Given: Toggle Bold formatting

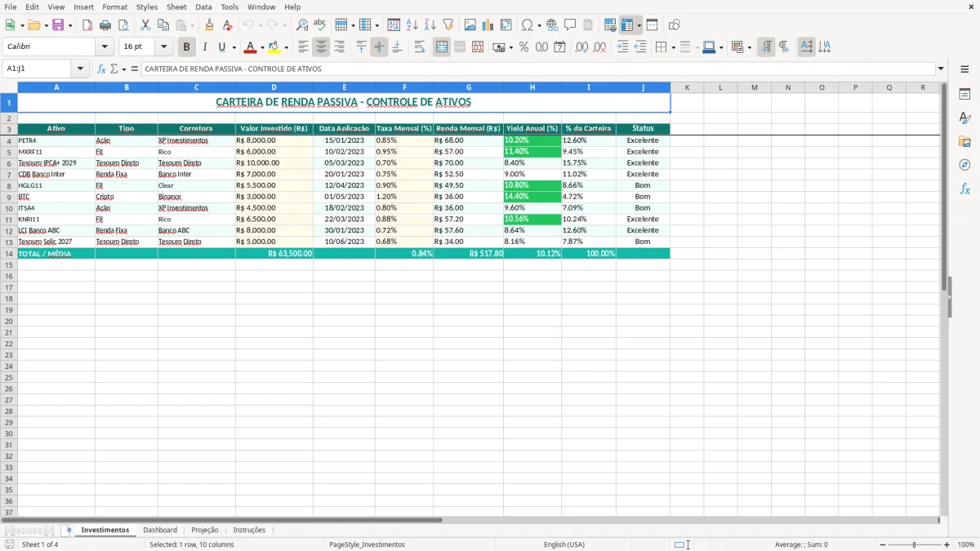Looking at the screenshot, I should pyautogui.click(x=186, y=47).
